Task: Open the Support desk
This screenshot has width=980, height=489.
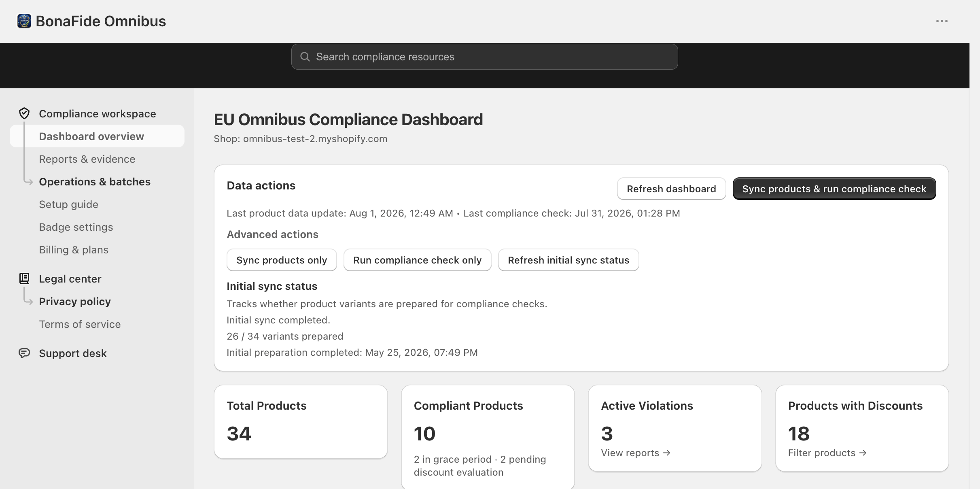Action: coord(73,353)
